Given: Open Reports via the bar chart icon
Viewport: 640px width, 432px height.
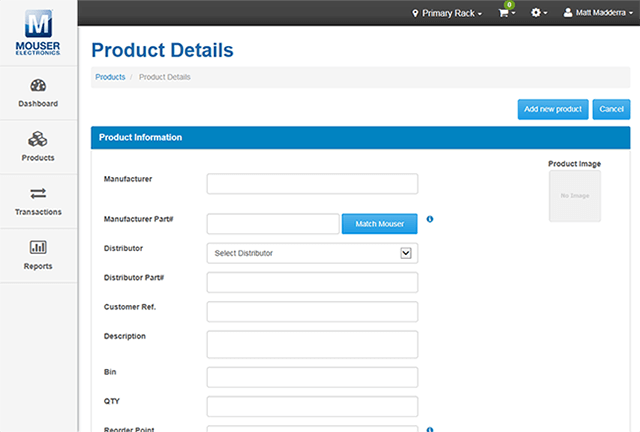Looking at the screenshot, I should pos(38,247).
